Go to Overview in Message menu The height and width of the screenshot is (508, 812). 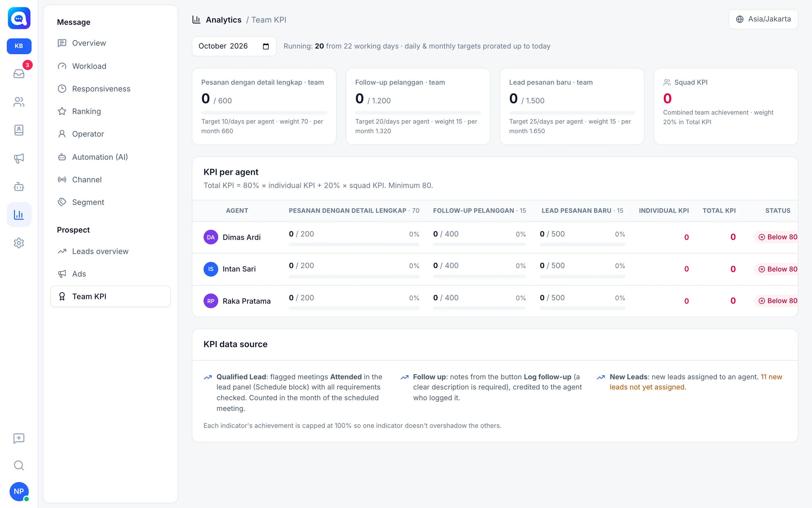111,43
